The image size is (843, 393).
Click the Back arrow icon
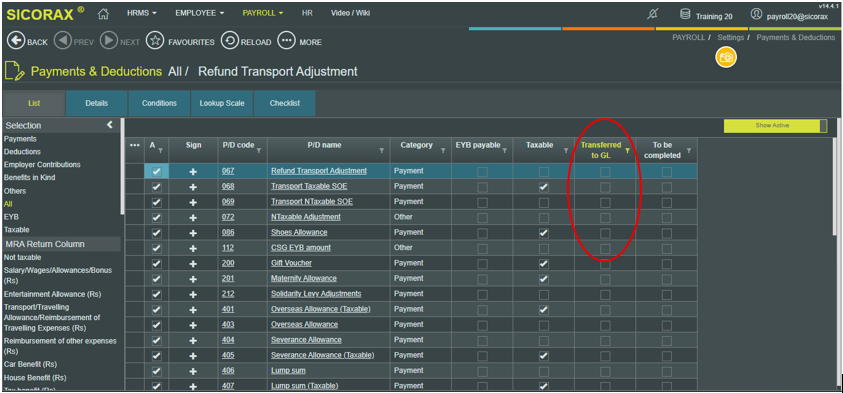coord(16,41)
